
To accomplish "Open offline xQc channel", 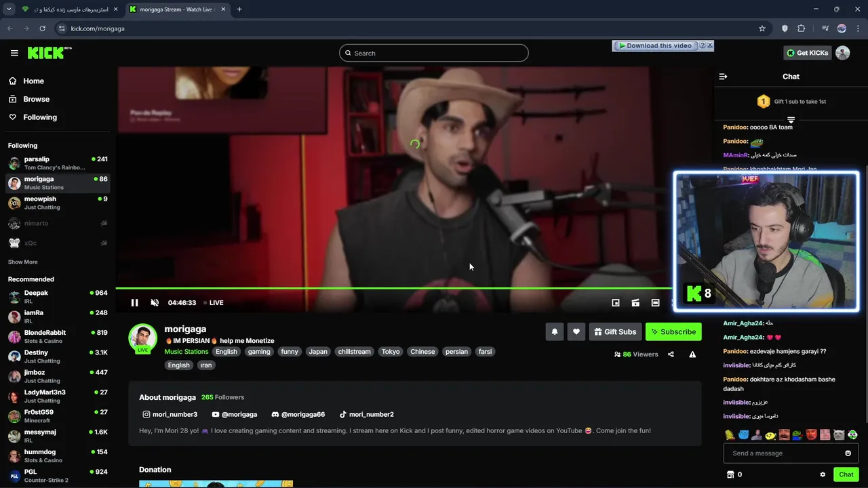I will coord(58,243).
